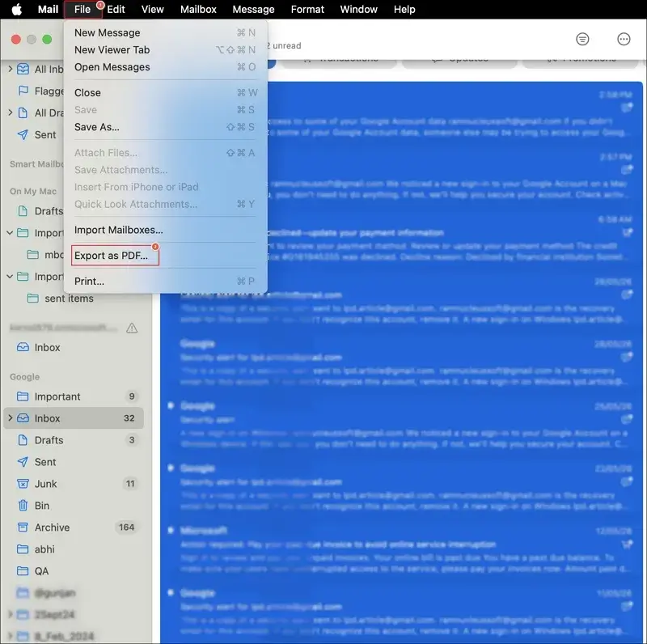The height and width of the screenshot is (644, 647).
Task: Open the Help menu
Action: pos(404,9)
